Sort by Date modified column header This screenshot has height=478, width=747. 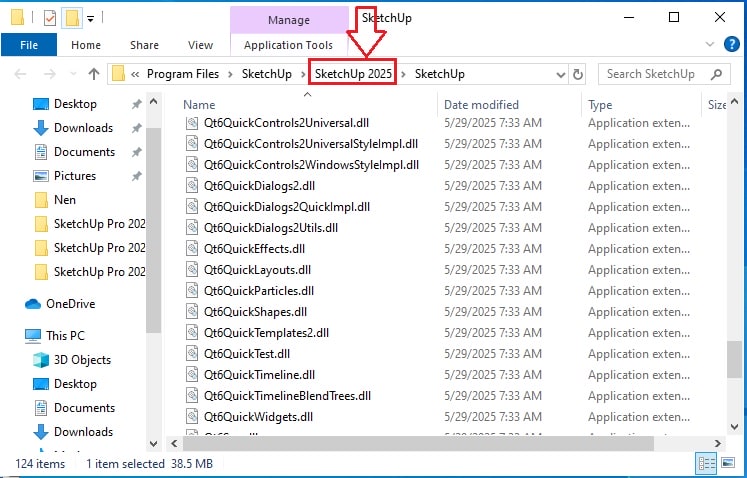pyautogui.click(x=481, y=105)
